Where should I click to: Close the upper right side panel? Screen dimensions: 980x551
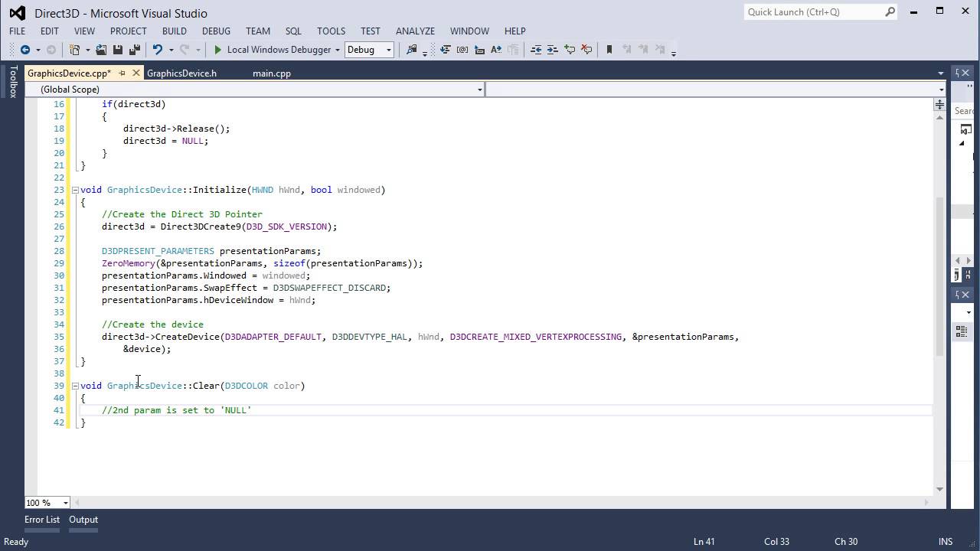[x=966, y=73]
